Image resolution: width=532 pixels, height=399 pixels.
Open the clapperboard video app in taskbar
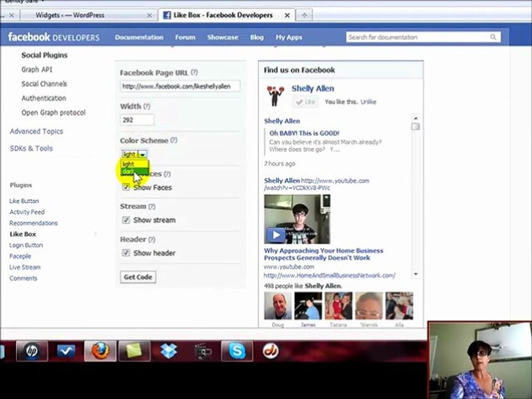203,351
